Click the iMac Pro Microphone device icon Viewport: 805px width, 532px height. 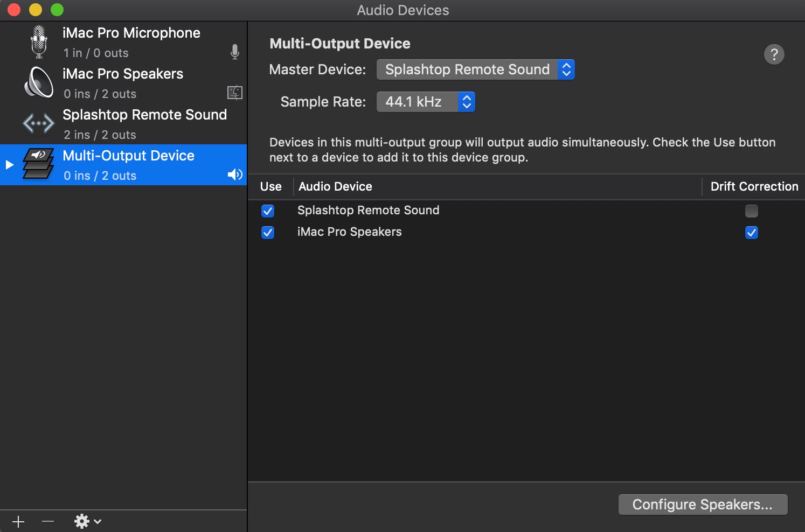click(x=39, y=42)
